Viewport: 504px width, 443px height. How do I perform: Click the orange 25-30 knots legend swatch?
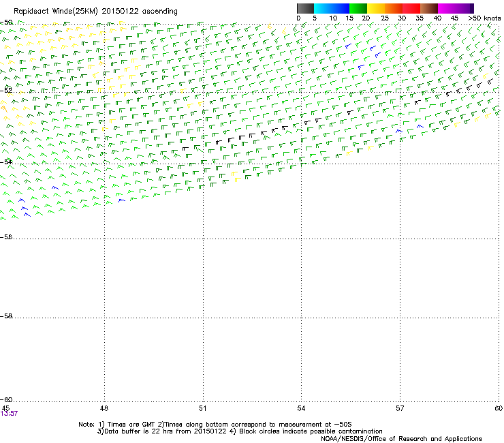tap(394, 8)
